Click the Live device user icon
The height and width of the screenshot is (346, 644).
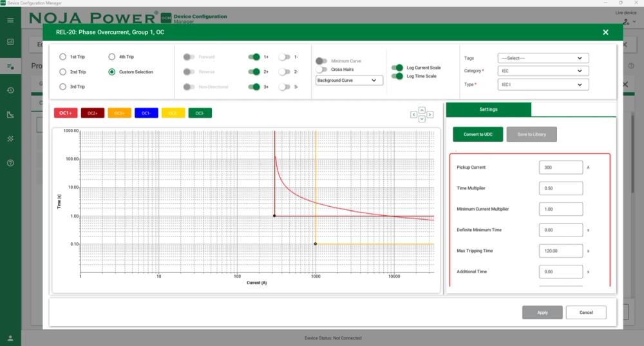point(626,21)
